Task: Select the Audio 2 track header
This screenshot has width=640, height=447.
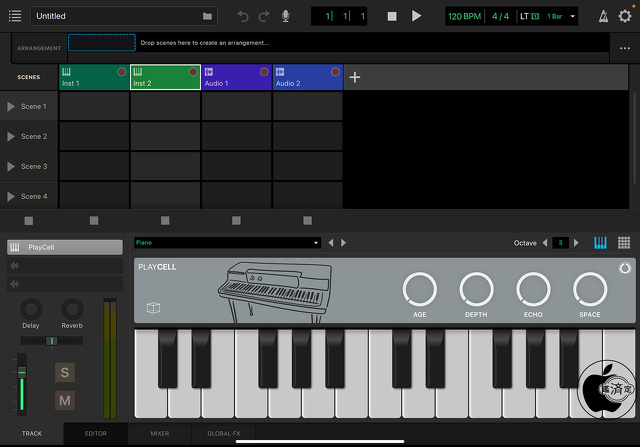Action: tap(307, 77)
